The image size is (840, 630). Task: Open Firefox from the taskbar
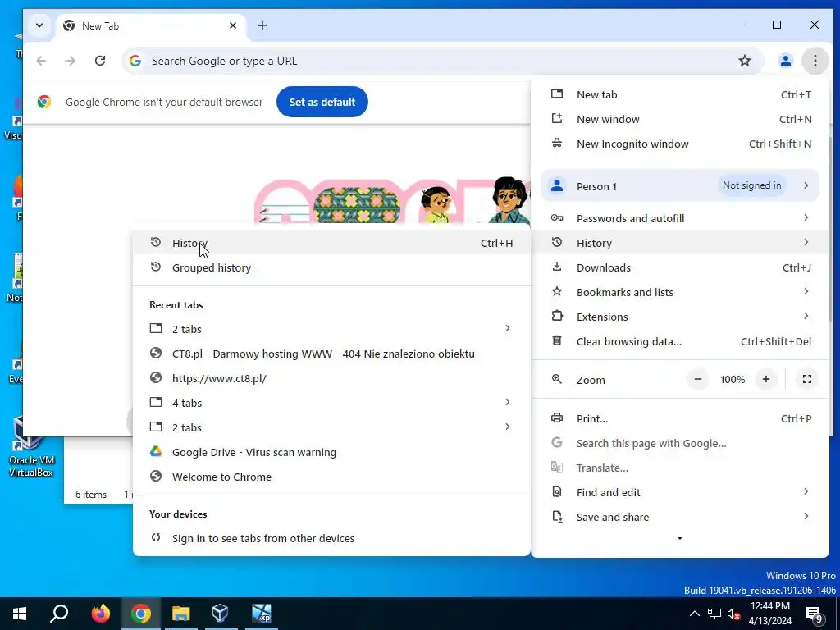[100, 614]
